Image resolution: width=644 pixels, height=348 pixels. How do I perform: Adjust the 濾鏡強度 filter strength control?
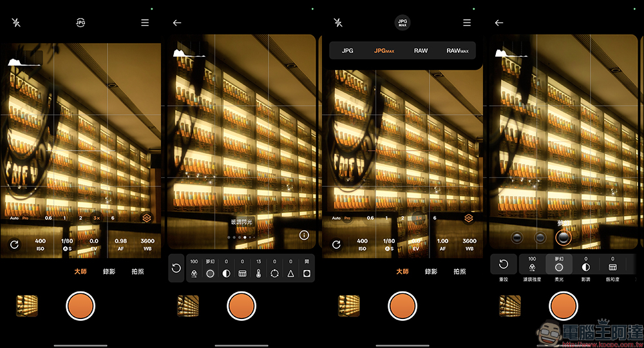[532, 266]
